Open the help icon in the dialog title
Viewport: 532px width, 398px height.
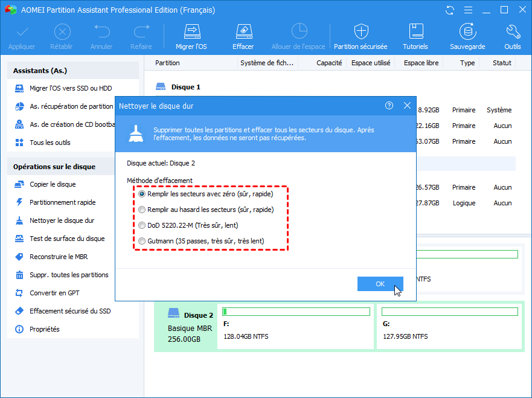tap(389, 106)
